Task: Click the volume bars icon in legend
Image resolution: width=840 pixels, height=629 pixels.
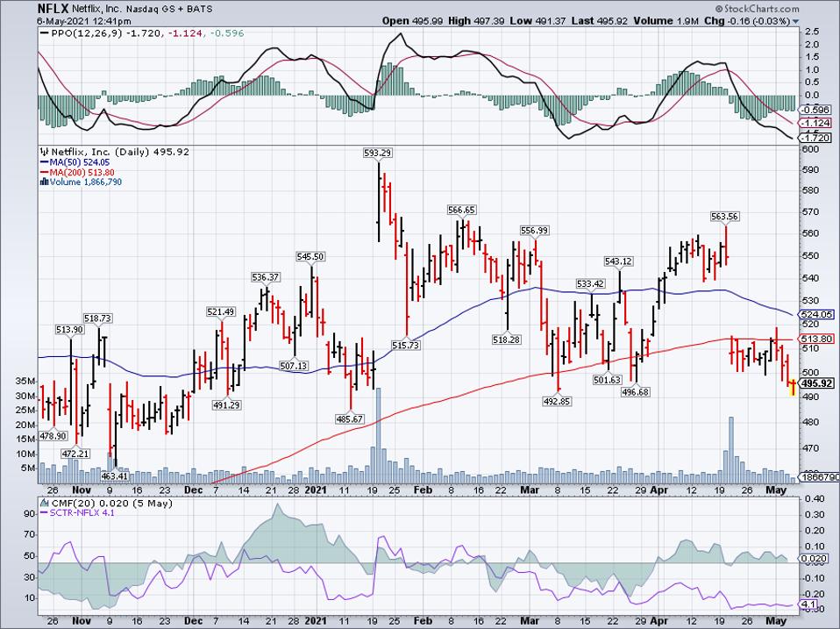Action: tap(45, 182)
